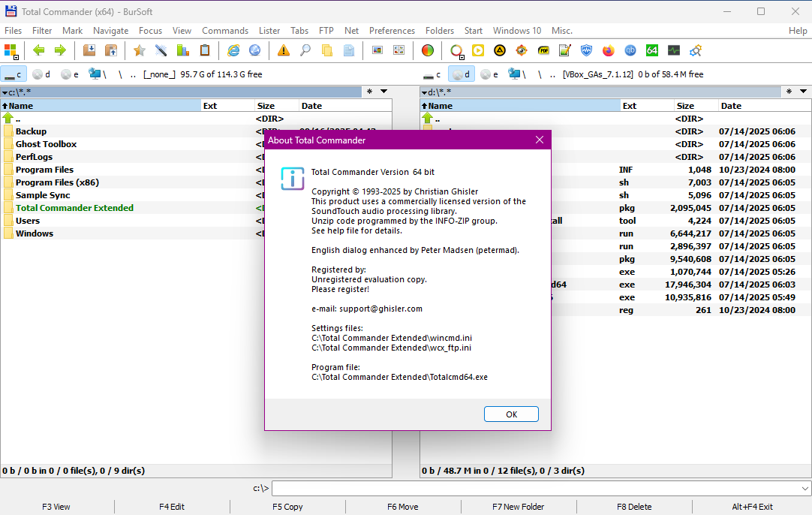Screen dimensions: 812x515
Task: Click the green bar chart toolbar icon
Action: pos(183,50)
